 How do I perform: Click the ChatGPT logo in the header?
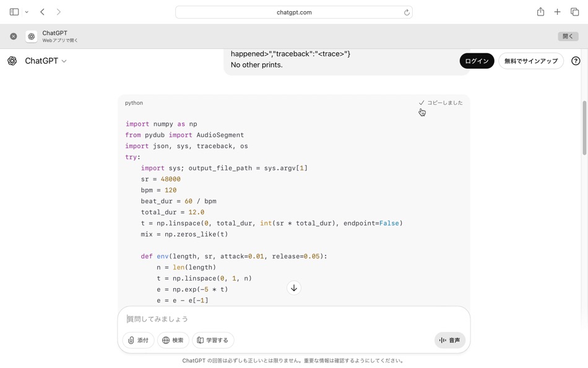[x=11, y=60]
